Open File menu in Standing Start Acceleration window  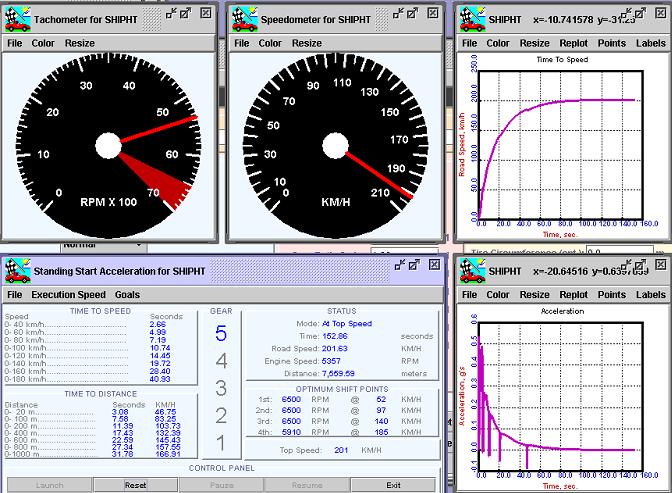click(15, 295)
